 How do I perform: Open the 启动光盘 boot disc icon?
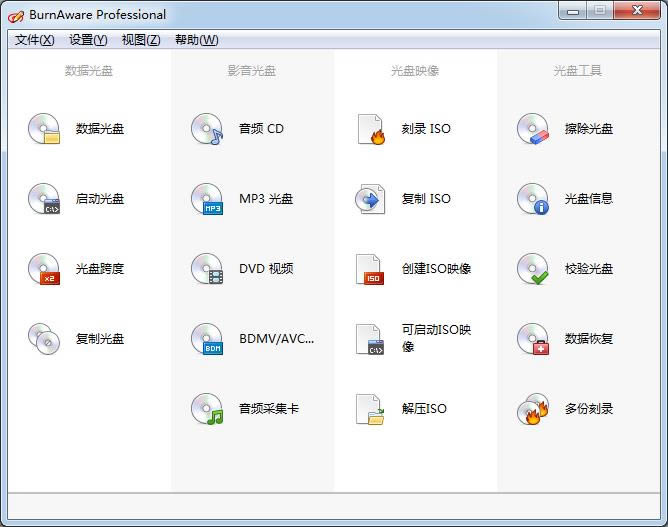click(x=44, y=199)
